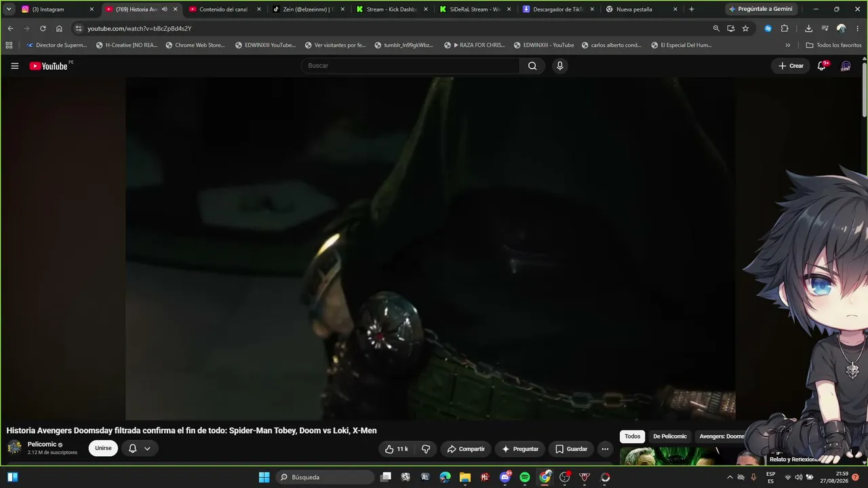Show hidden bookmarks overflow chevron
Screen dimensions: 868x488
(x=788, y=45)
